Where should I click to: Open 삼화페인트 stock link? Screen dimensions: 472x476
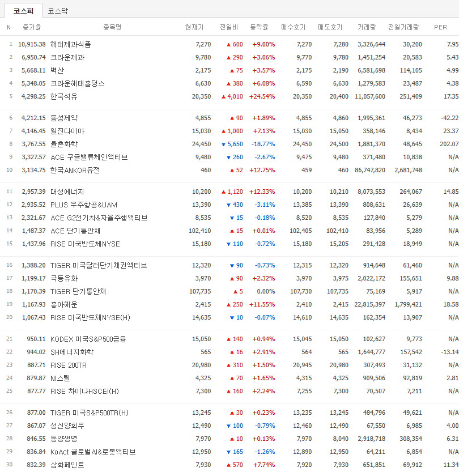pos(67,465)
